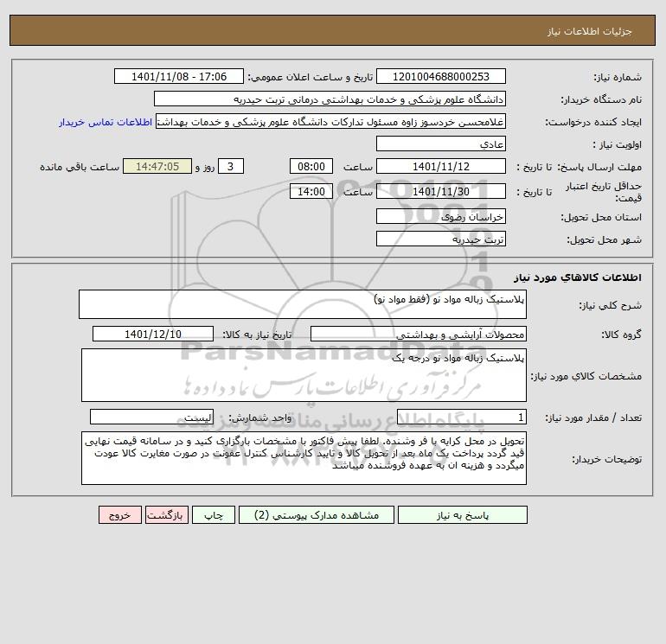Click the پاسخ به نیاز button
The width and height of the screenshot is (666, 644).
pyautogui.click(x=463, y=515)
